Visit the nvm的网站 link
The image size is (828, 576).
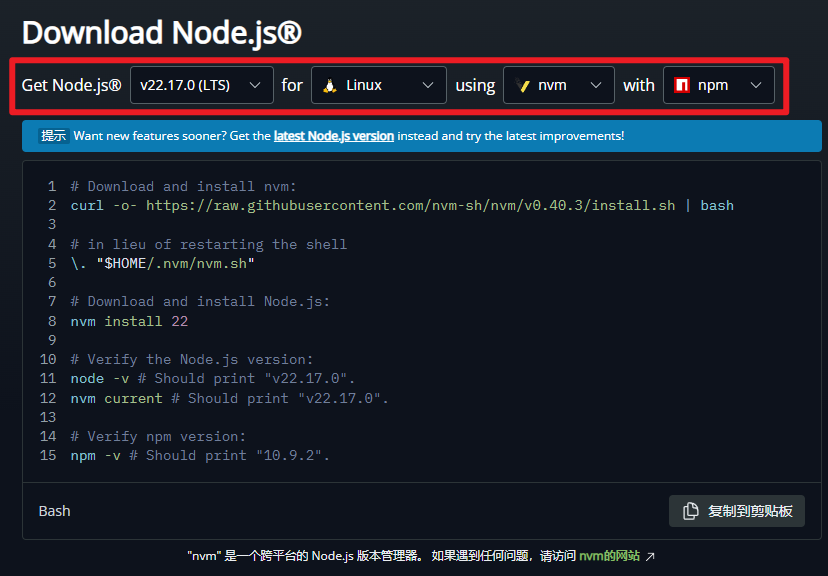[x=609, y=556]
